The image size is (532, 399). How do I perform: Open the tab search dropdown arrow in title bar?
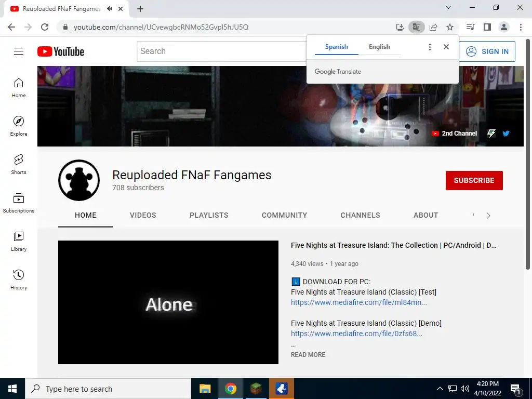click(x=448, y=7)
